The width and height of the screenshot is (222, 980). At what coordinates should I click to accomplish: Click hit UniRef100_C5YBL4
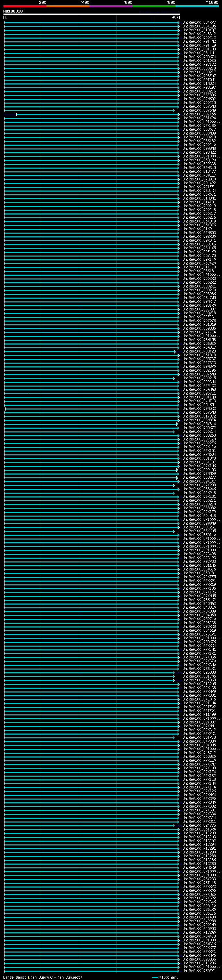(199, 424)
